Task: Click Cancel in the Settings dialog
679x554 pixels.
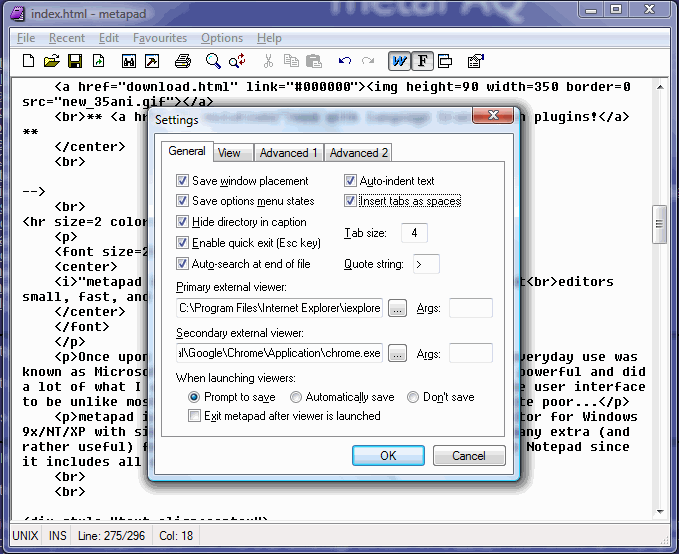Action: pyautogui.click(x=469, y=456)
